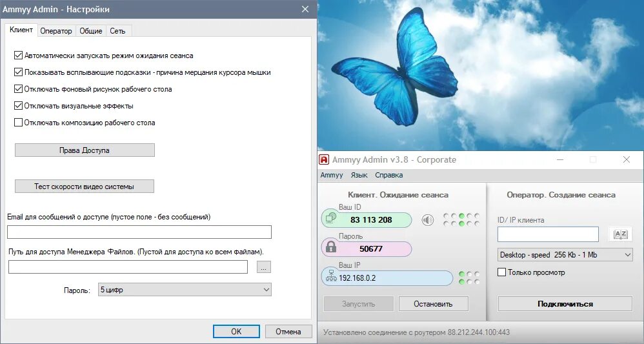Screen dimensions: 644x344
Task: Click the Клиент. Ожидание сеанса heading
Action: pyautogui.click(x=398, y=195)
